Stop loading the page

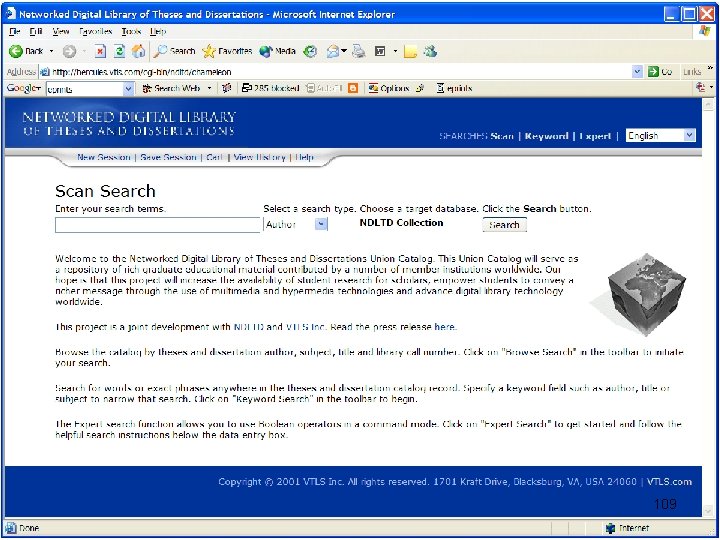[x=100, y=51]
